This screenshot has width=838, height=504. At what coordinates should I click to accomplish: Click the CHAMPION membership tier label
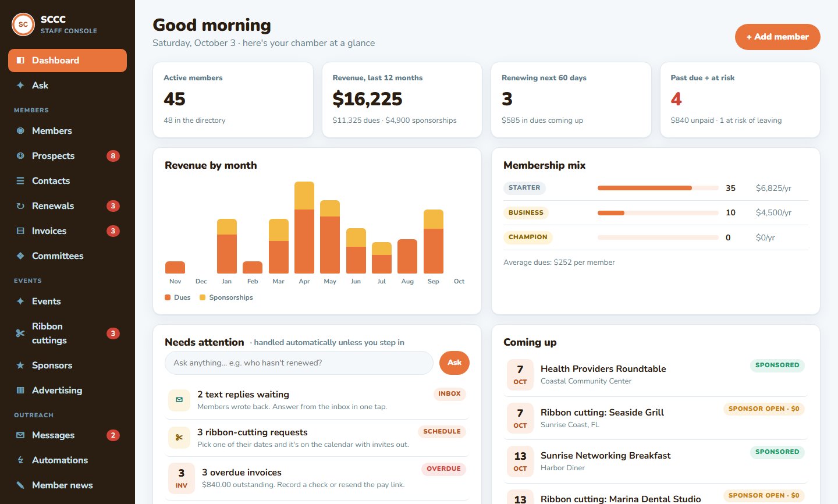coord(528,237)
